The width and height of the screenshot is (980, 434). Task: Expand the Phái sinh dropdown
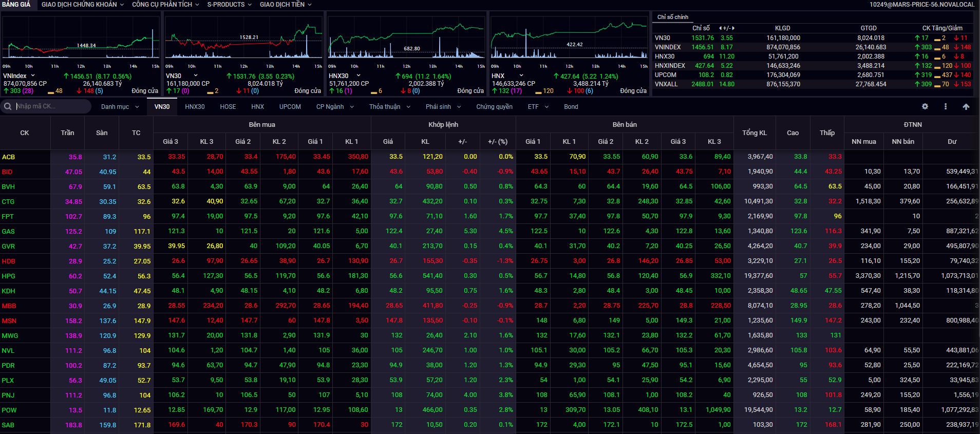443,107
